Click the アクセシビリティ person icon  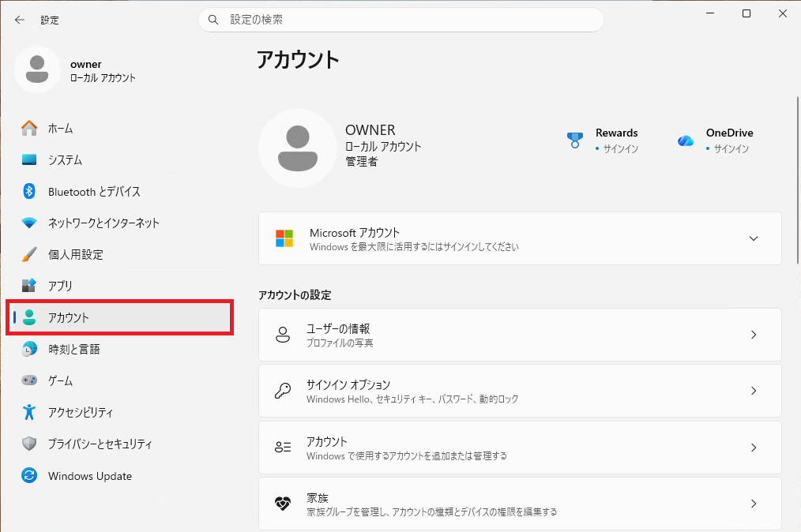coord(29,412)
